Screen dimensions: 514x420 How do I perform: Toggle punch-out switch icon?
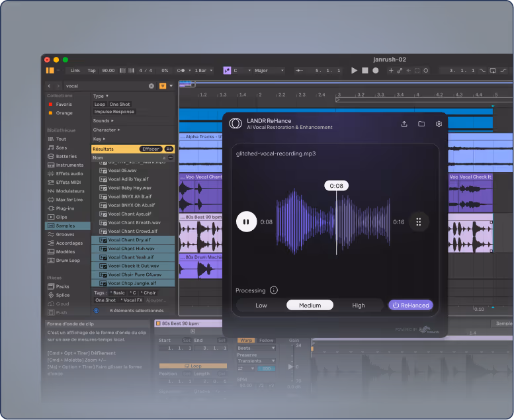503,71
